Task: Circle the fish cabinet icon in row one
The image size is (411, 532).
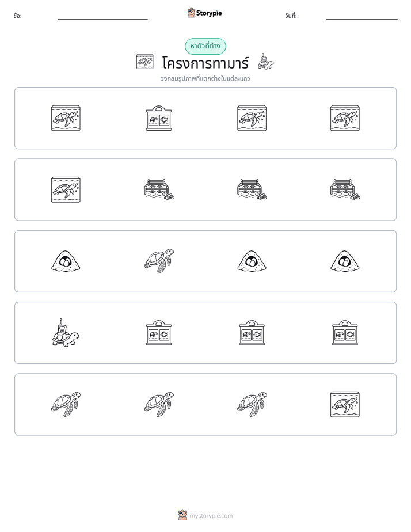Action: 159,118
